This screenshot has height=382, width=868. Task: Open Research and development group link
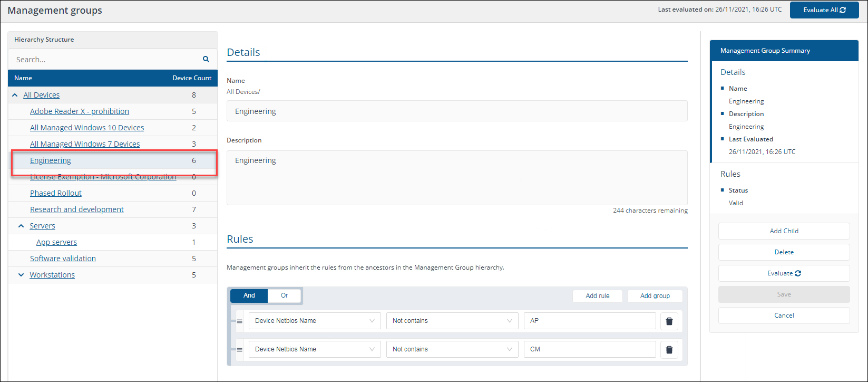coord(77,209)
